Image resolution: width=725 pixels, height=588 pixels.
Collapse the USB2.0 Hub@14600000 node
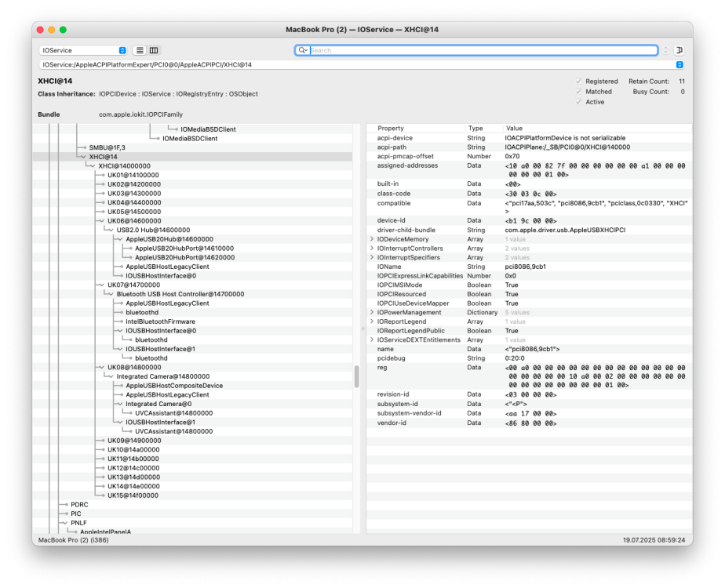(111, 230)
